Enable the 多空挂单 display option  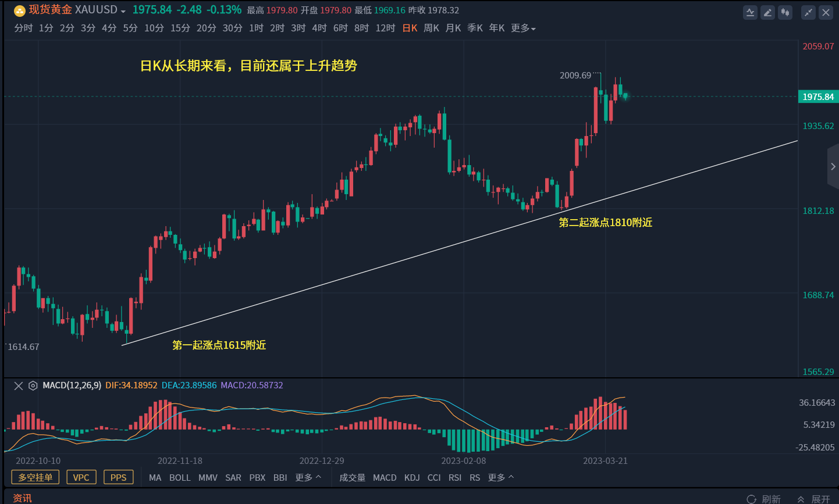[35, 477]
